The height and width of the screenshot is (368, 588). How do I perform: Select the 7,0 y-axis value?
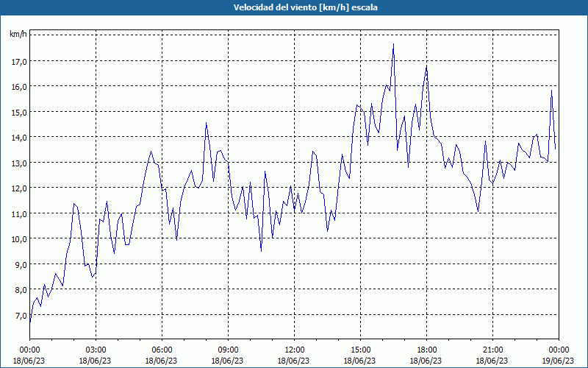click(x=21, y=316)
